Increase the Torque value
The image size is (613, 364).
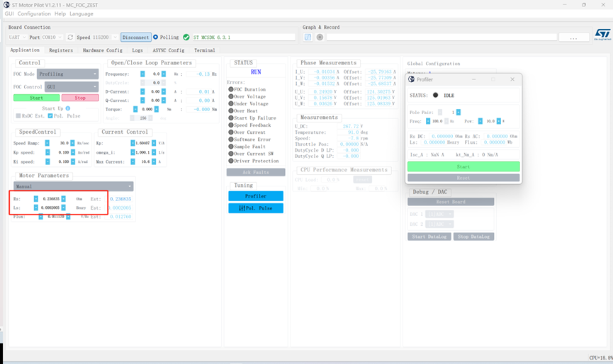click(x=157, y=109)
